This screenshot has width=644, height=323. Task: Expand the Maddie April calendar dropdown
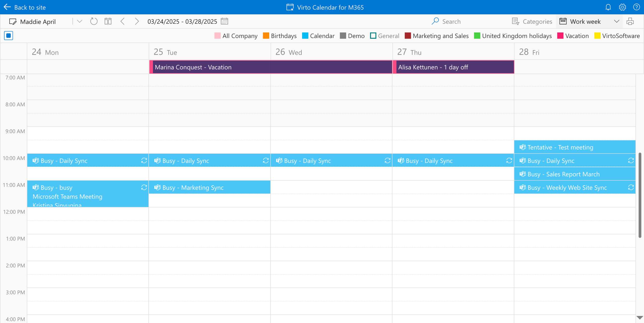(79, 21)
